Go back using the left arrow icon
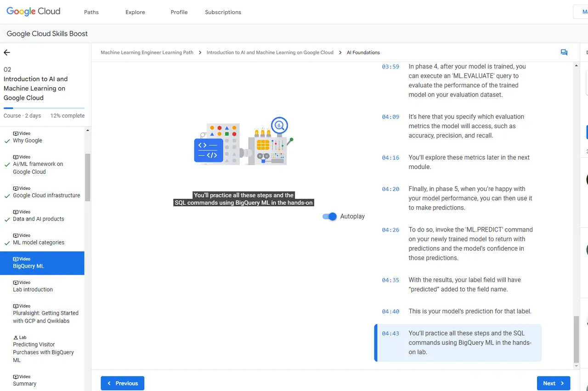588x391 pixels. point(7,52)
